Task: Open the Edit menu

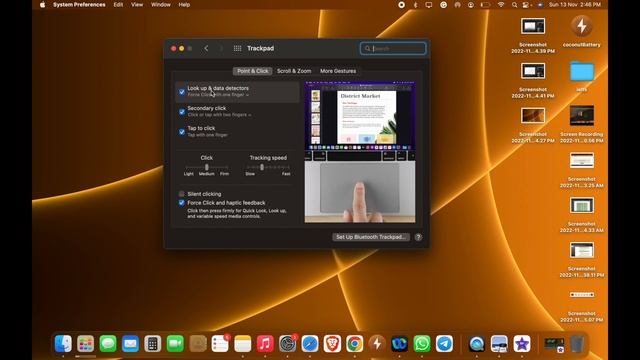Action: pyautogui.click(x=118, y=5)
